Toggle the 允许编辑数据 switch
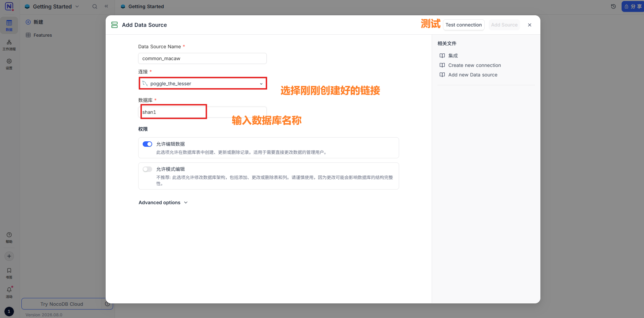644x318 pixels. click(147, 144)
